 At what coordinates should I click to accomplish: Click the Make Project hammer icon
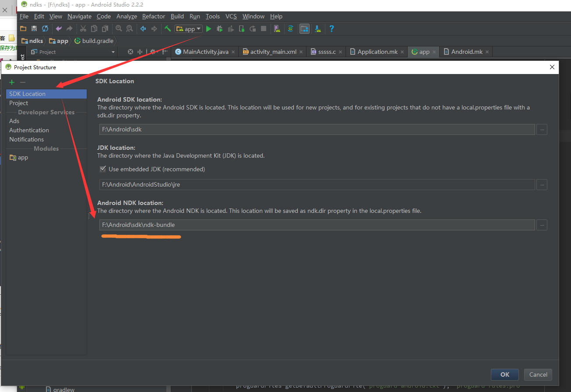(168, 28)
